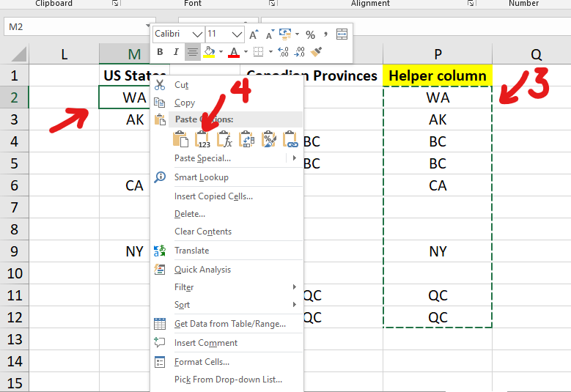This screenshot has height=392, width=571.
Task: Choose the Transpose paste icon
Action: (x=246, y=139)
